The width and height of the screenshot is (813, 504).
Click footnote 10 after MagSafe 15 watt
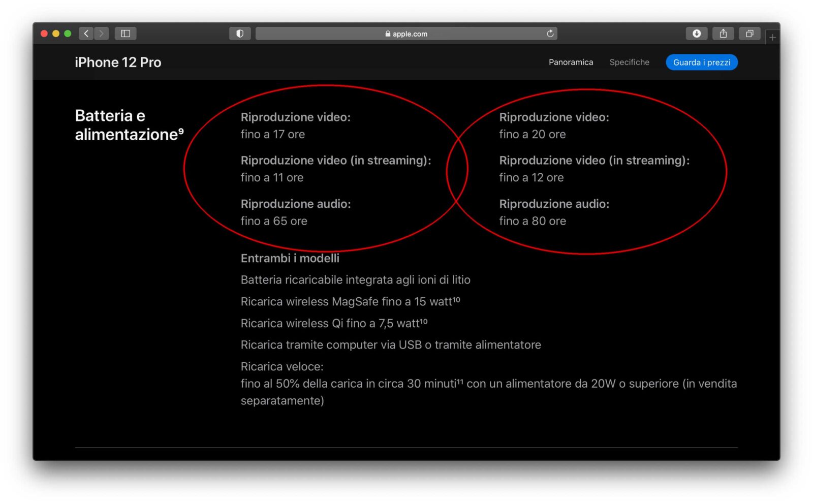coord(456,299)
